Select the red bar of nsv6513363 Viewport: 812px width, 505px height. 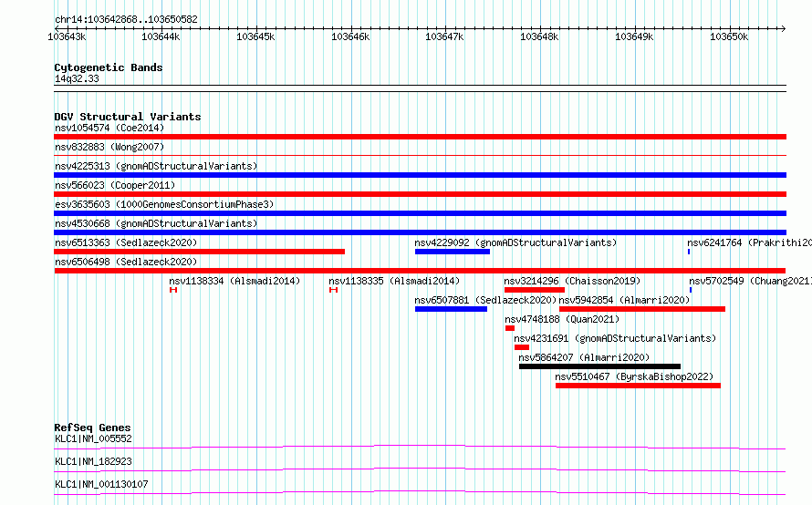coord(200,252)
